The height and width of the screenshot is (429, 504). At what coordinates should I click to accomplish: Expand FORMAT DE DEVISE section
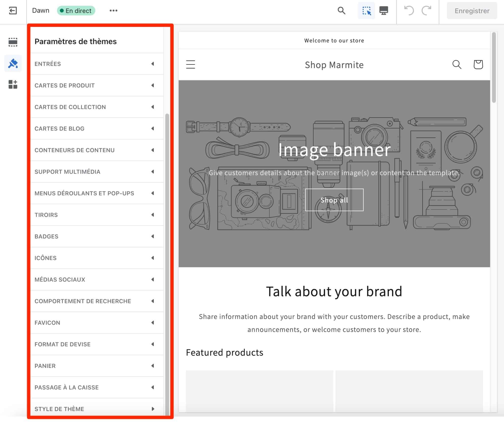(97, 344)
